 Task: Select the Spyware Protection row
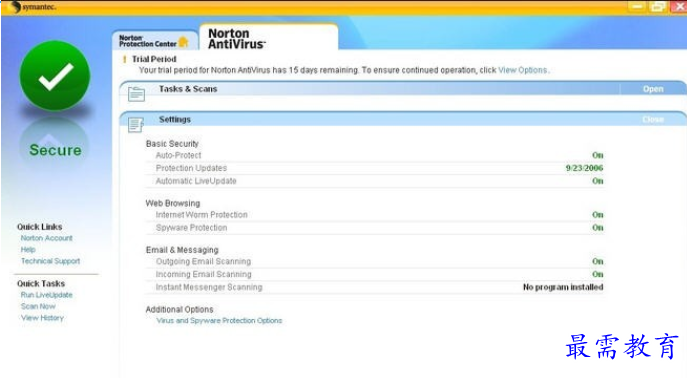tap(375, 228)
